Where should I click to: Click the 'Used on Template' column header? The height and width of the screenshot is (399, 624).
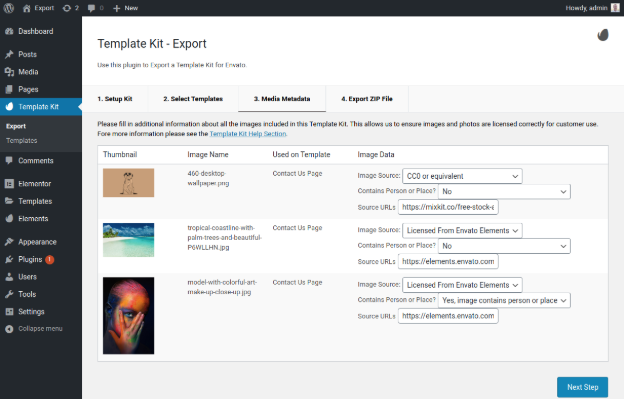point(301,154)
